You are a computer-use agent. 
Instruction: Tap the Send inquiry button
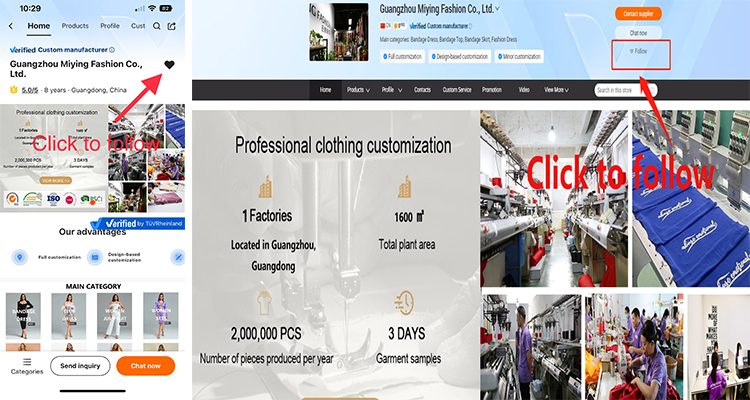pos(80,366)
